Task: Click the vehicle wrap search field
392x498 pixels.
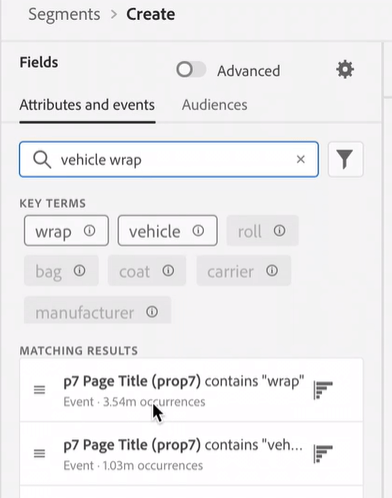Action: [x=169, y=159]
